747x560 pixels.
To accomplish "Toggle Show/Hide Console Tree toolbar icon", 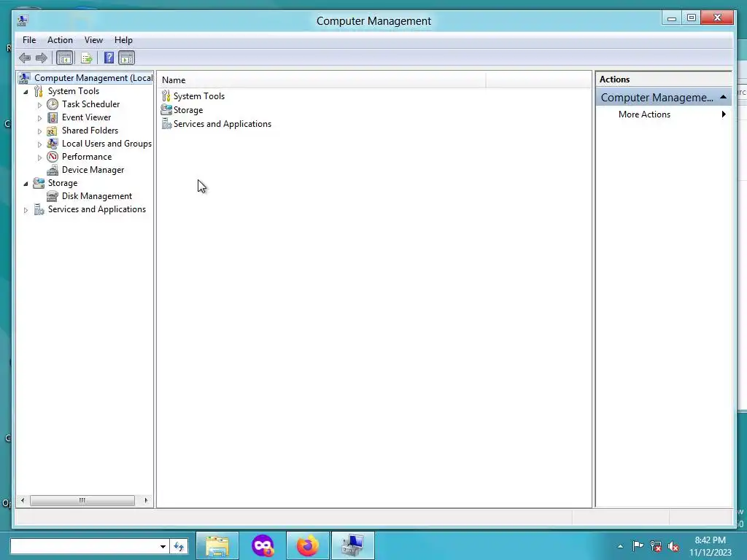I will coord(64,58).
